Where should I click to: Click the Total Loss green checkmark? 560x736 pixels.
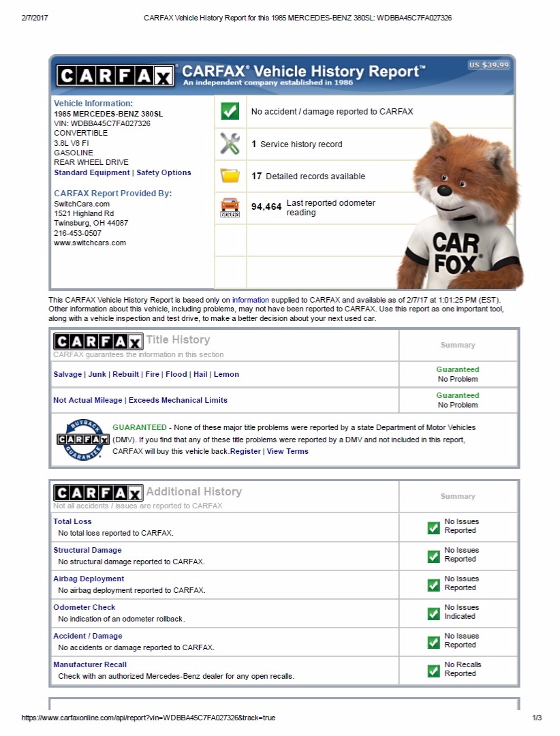pos(433,527)
